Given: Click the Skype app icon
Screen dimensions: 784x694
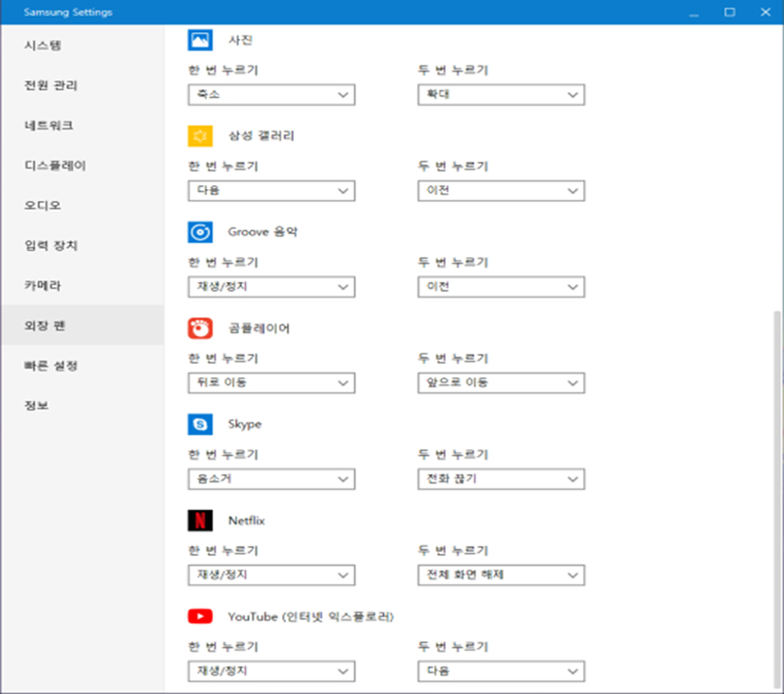Looking at the screenshot, I should (x=198, y=423).
